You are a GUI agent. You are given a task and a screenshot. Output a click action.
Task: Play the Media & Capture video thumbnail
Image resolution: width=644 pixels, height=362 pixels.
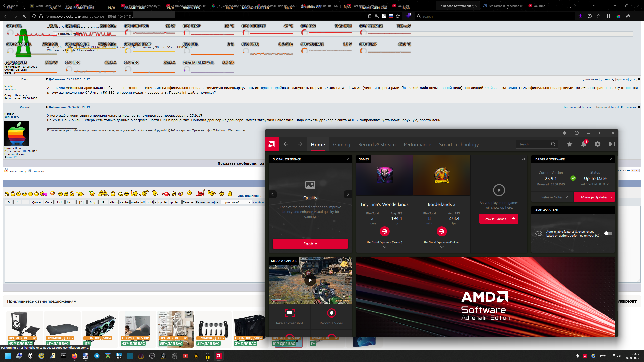[310, 280]
